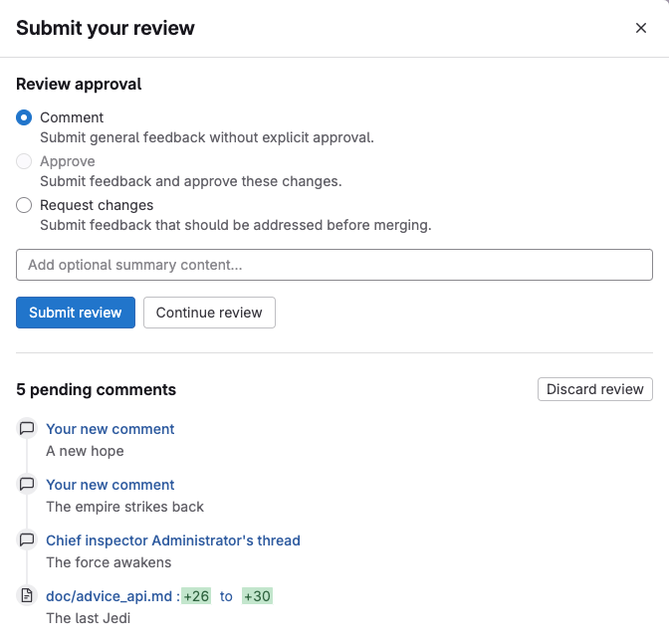Click the 'The last Jedi' comment text
Screen dimensions: 669x644
(89, 618)
